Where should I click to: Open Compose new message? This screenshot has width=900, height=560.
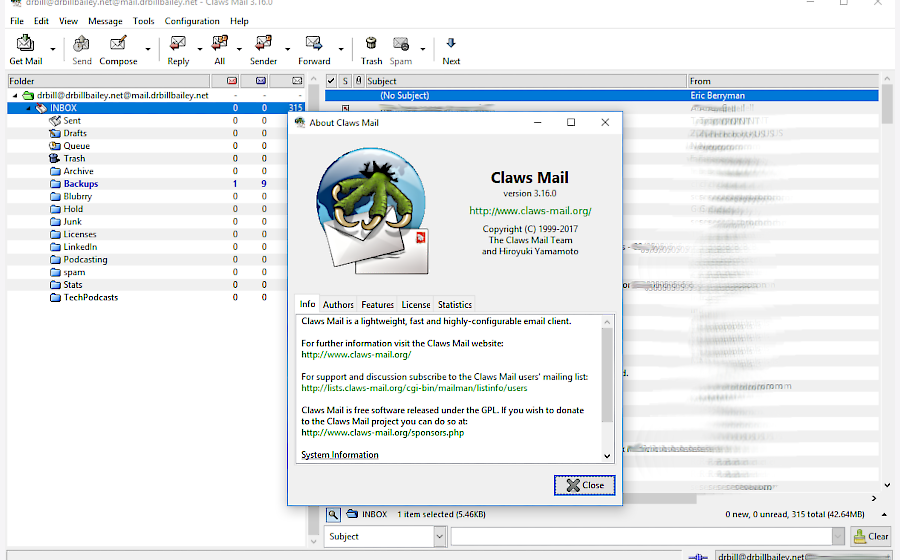click(118, 50)
